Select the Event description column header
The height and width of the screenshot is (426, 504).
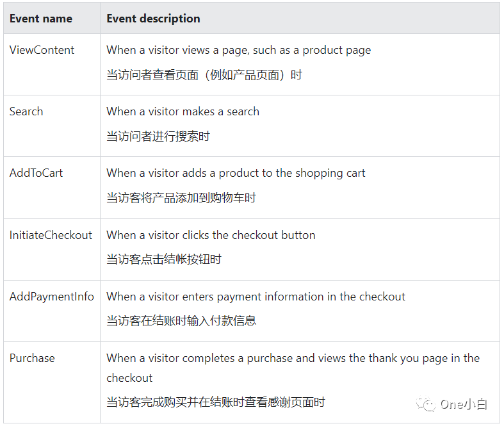click(x=153, y=19)
